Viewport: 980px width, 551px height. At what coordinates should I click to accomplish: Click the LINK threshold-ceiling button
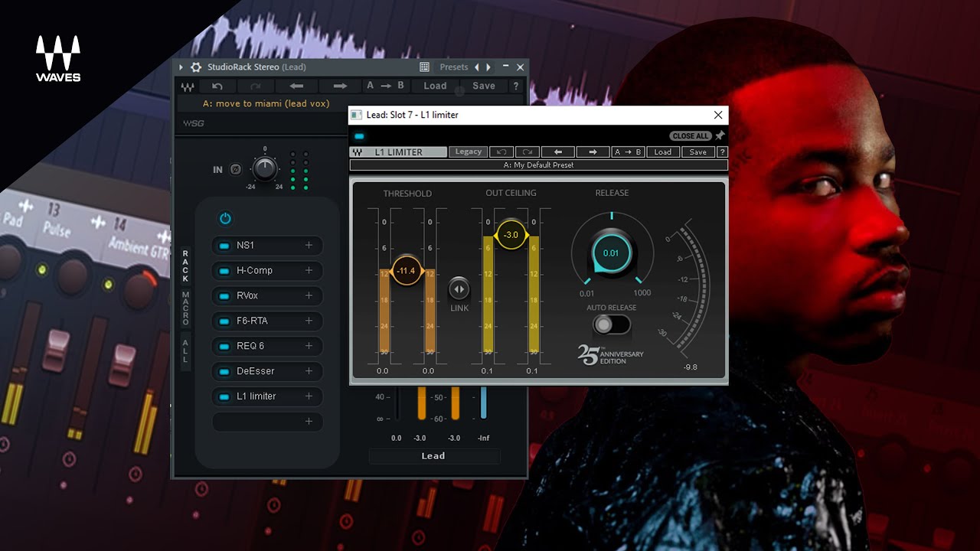tap(459, 289)
